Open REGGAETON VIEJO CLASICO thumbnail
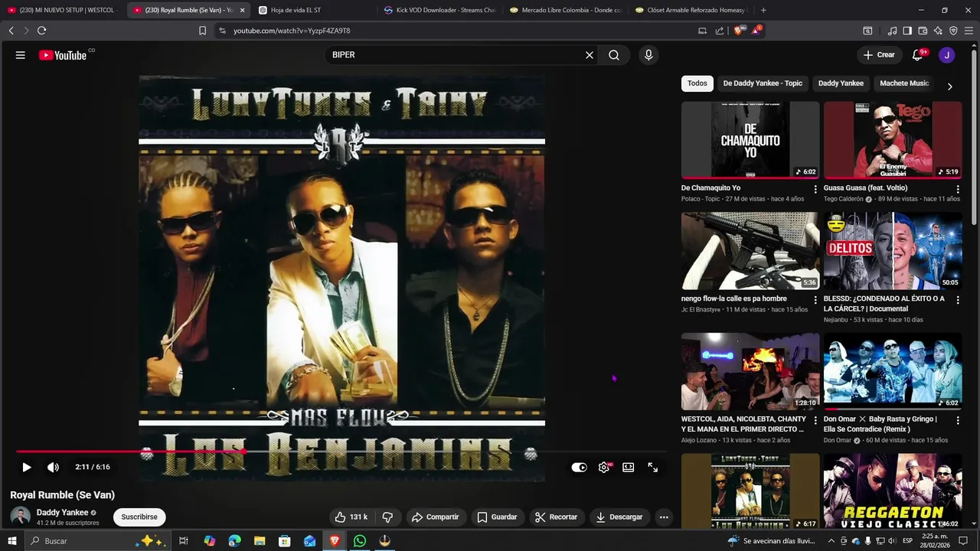Screen dimensions: 980x551 [893, 491]
